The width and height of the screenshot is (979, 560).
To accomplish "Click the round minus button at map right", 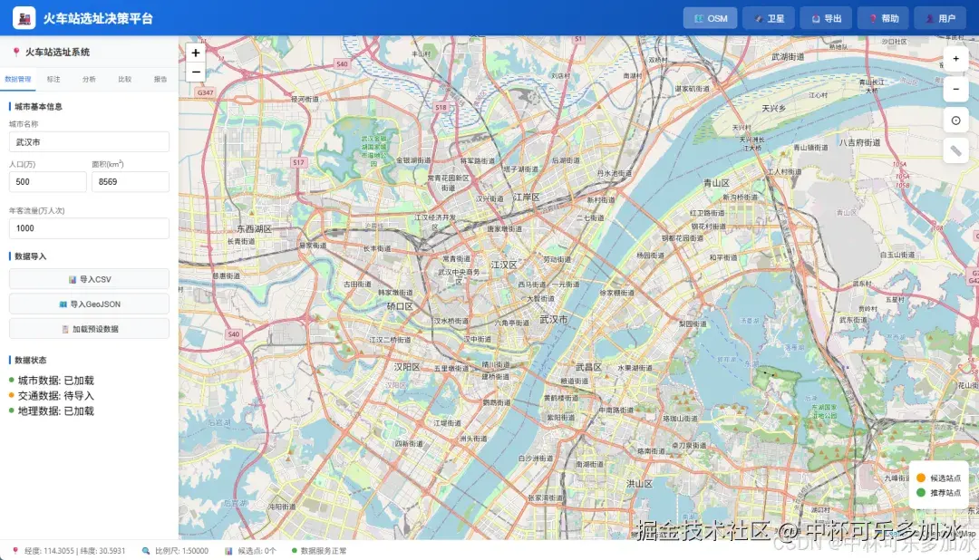I will [955, 90].
